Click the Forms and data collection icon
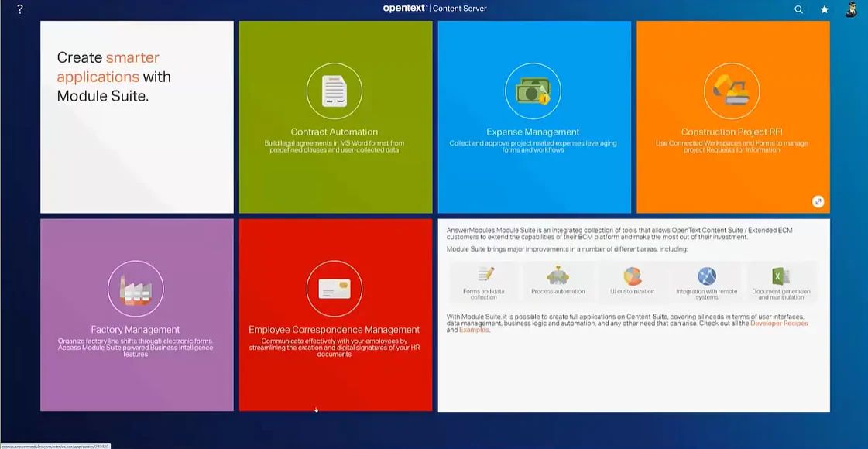868x449 pixels. (485, 275)
